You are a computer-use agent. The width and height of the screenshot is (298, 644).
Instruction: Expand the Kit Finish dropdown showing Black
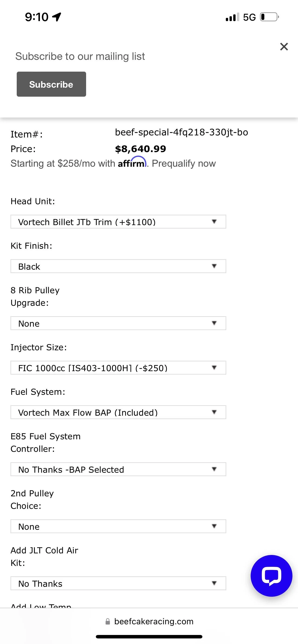pos(118,266)
